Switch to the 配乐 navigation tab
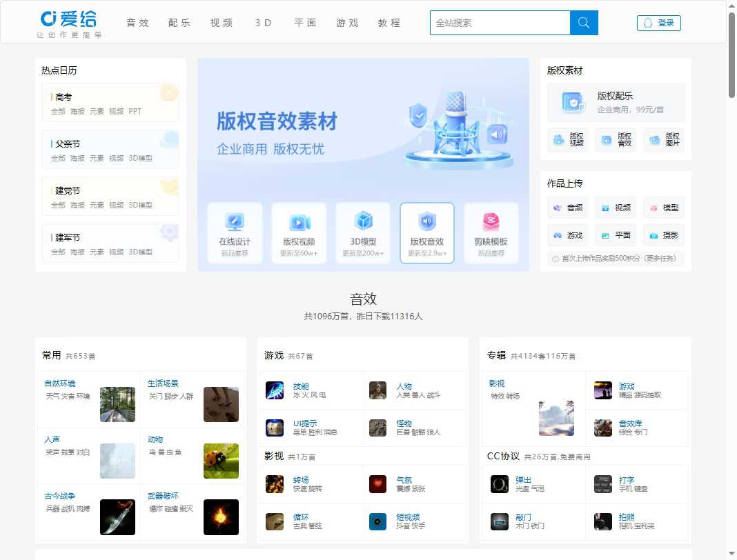Image resolution: width=737 pixels, height=560 pixels. coord(179,23)
